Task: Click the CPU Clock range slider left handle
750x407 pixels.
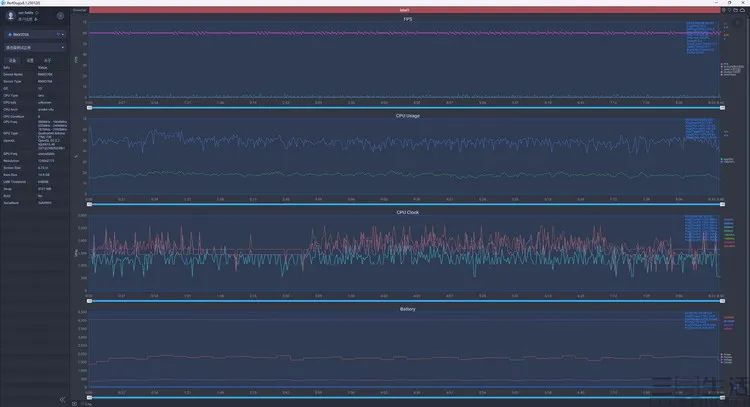Action: click(89, 301)
